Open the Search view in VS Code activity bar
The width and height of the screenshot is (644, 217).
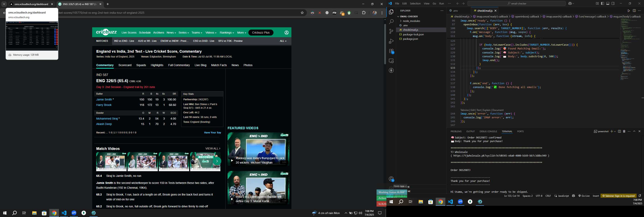(x=391, y=22)
